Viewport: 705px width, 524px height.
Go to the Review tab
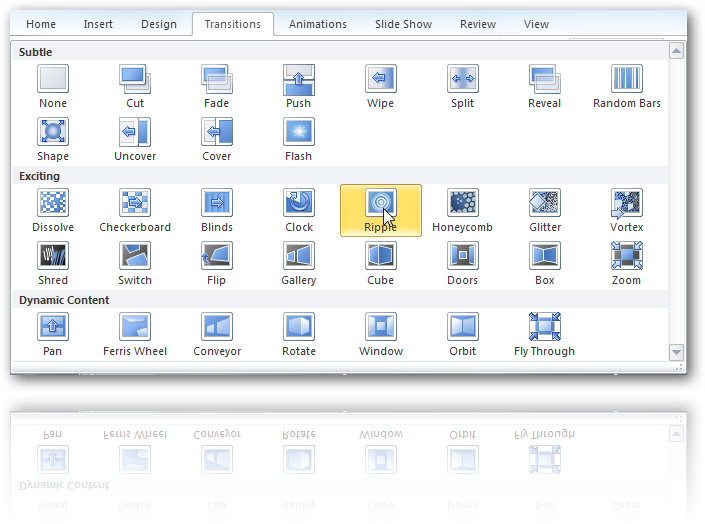[x=477, y=24]
